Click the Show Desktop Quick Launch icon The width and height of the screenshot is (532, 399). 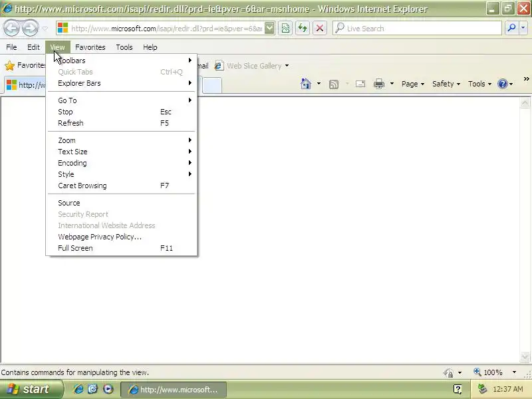[x=93, y=389]
